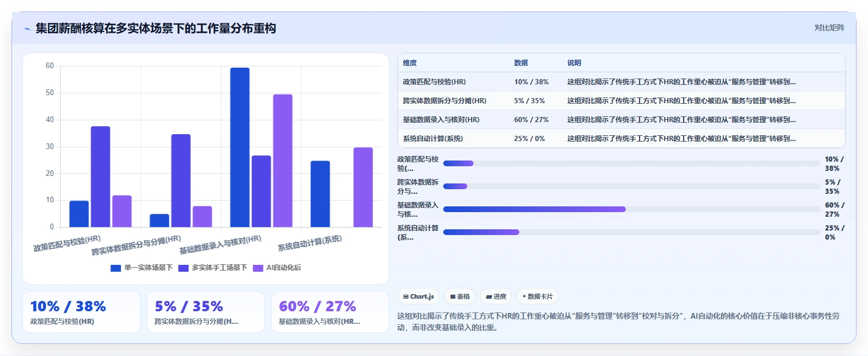Select the 进度 tag
This screenshot has height=356, width=868.
tap(496, 296)
